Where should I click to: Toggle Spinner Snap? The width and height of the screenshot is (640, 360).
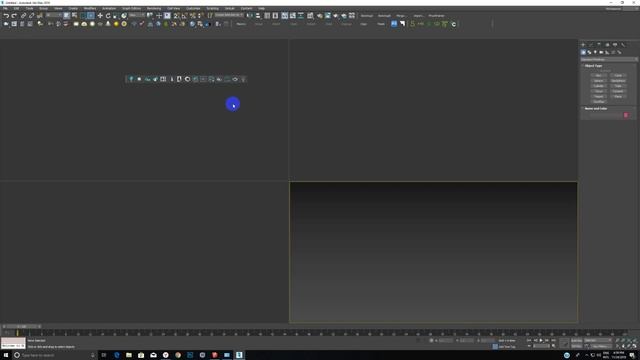tap(200, 16)
